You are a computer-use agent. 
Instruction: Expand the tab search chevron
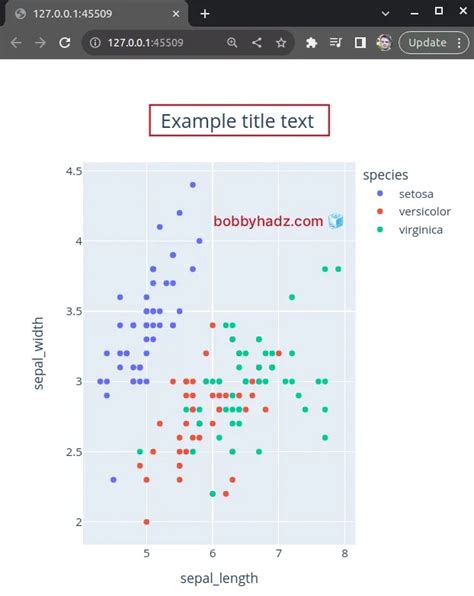point(385,13)
